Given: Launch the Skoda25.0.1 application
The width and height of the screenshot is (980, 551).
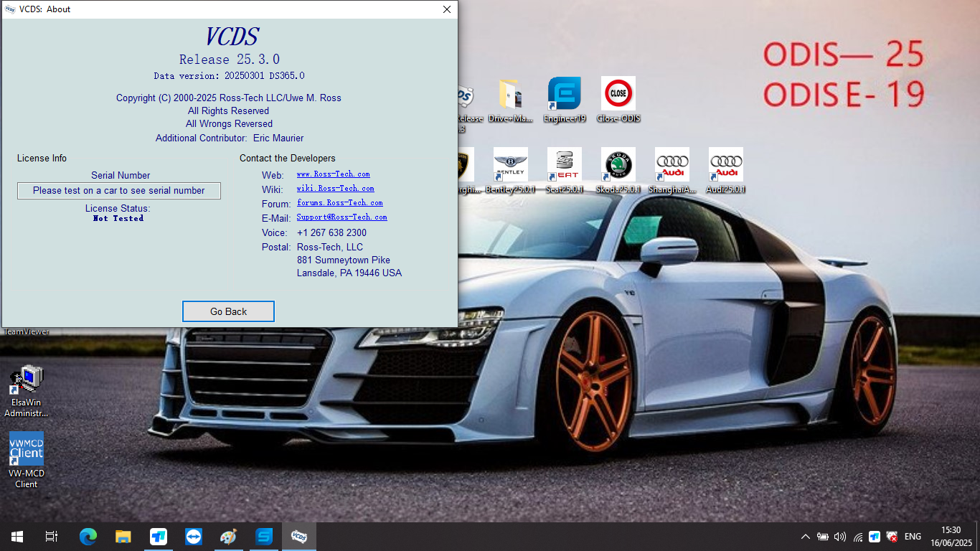Looking at the screenshot, I should (x=618, y=165).
